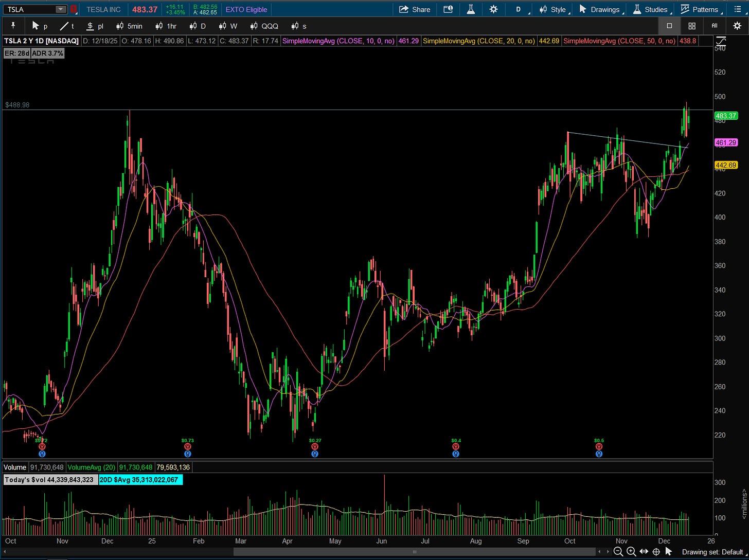Viewport: 749px width, 560px height.
Task: Click the ADR 3.7% label
Action: [x=47, y=53]
